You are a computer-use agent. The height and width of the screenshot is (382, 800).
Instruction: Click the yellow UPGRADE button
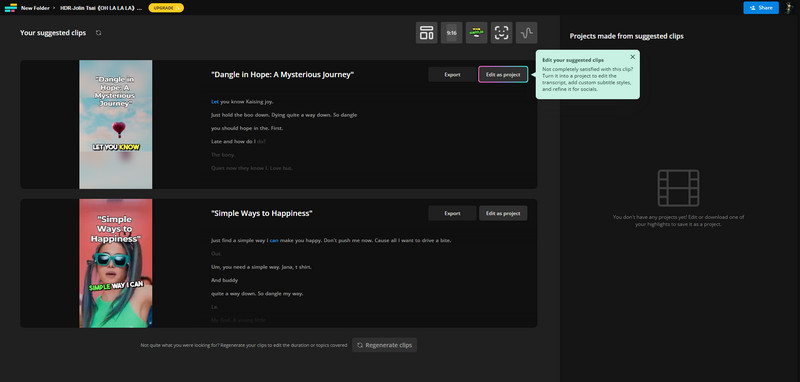166,8
